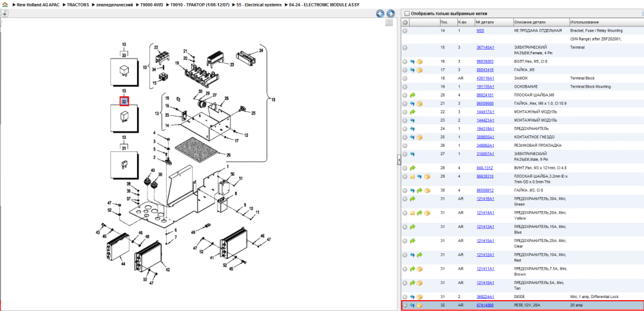The image size is (644, 311).
Task: Open part number link 121415A1
Action: pyautogui.click(x=485, y=241)
